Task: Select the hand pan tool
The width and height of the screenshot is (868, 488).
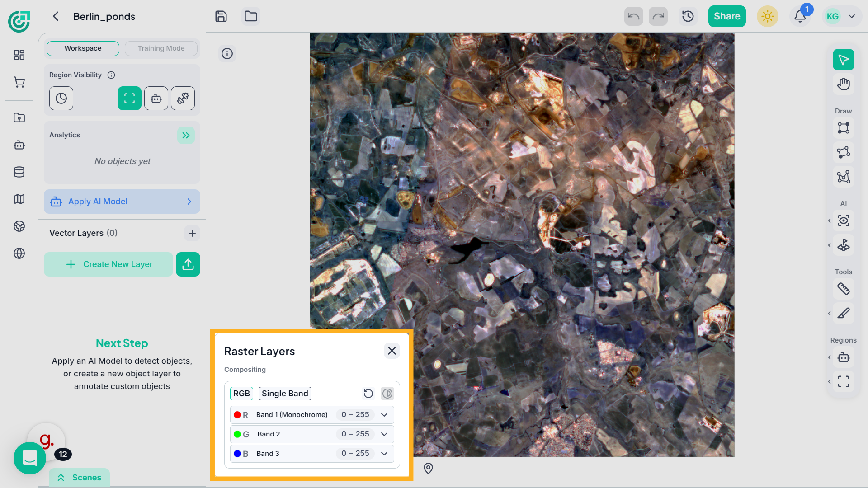Action: click(844, 84)
